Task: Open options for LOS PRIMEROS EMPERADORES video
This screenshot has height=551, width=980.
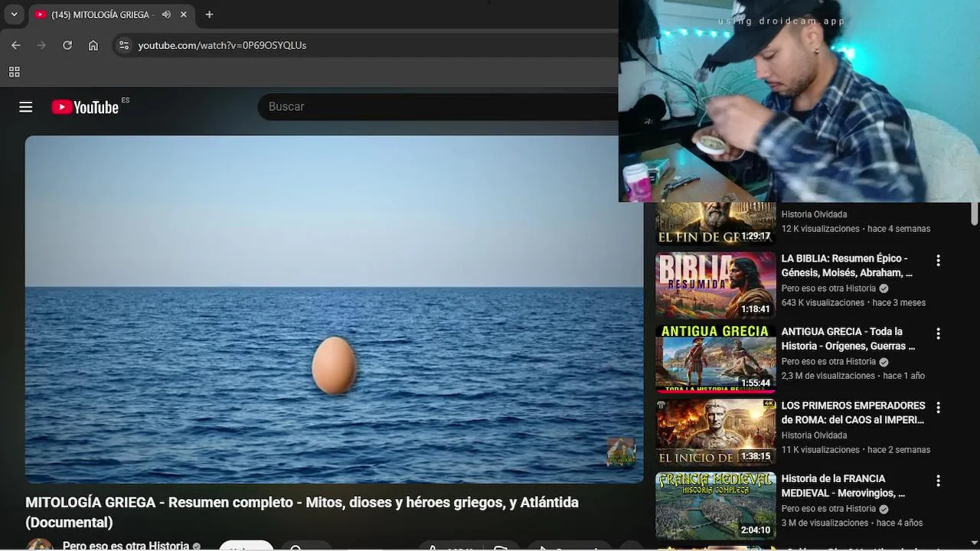Action: 938,408
